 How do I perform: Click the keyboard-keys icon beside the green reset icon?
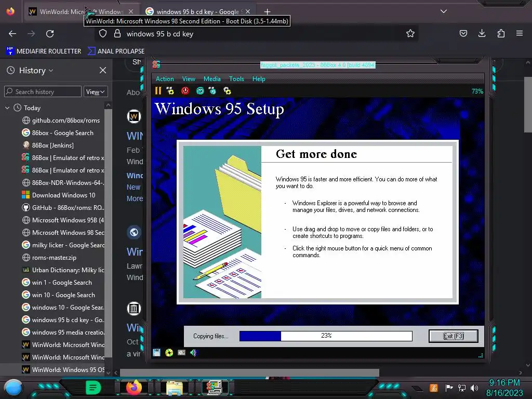tap(212, 90)
